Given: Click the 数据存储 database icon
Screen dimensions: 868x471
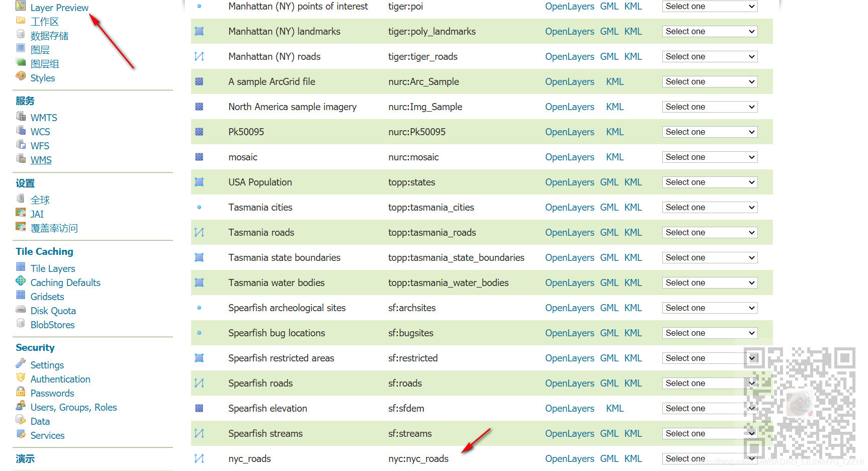Looking at the screenshot, I should (21, 34).
